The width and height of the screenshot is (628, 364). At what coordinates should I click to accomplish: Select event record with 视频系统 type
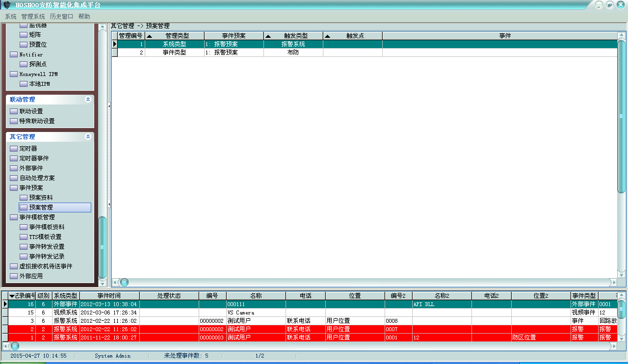click(65, 312)
